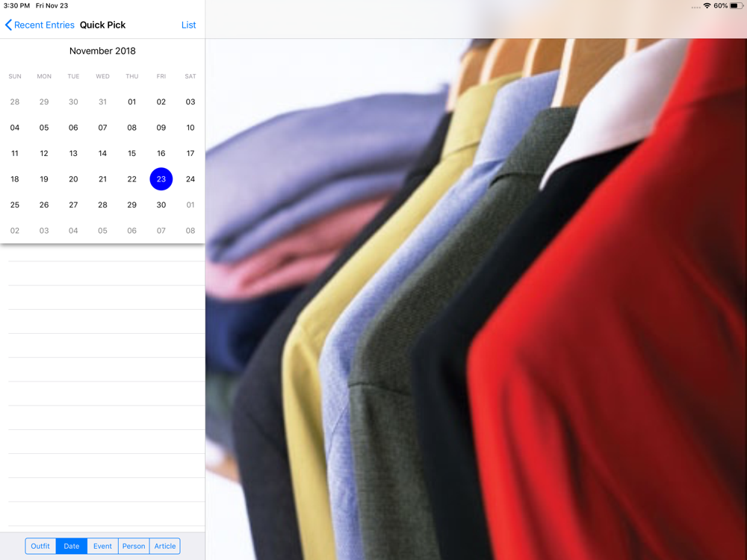Pick greyed-out December 04

pos(73,231)
